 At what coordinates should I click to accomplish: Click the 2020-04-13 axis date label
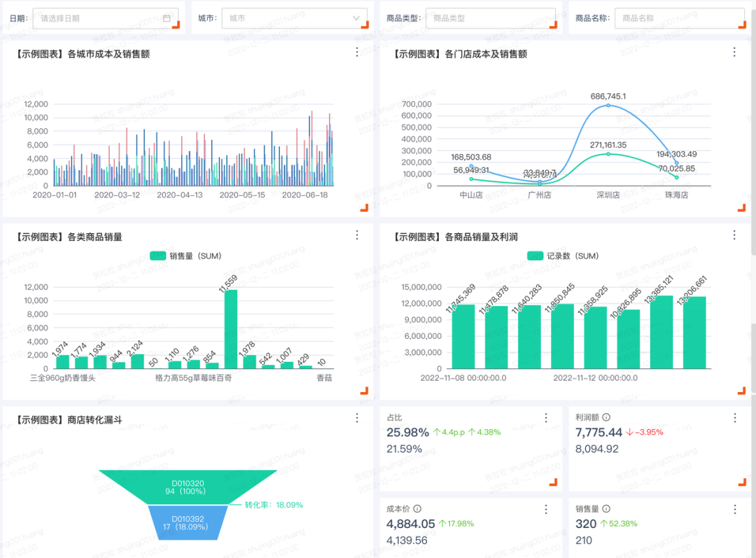(180, 195)
